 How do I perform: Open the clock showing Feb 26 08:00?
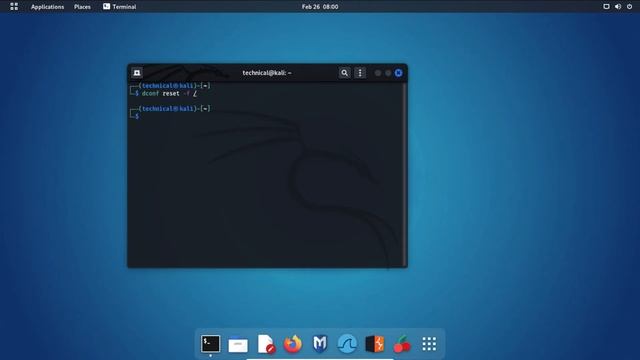click(x=320, y=7)
